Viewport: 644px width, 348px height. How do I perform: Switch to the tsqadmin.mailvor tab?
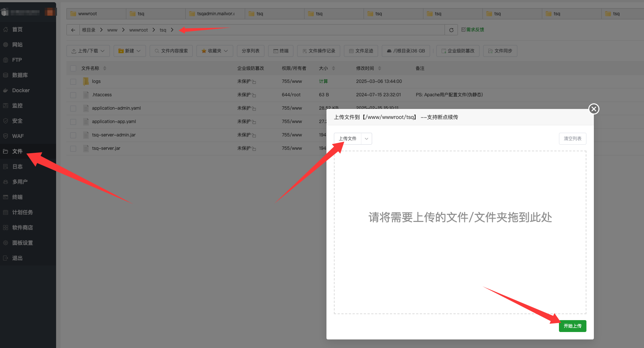215,14
